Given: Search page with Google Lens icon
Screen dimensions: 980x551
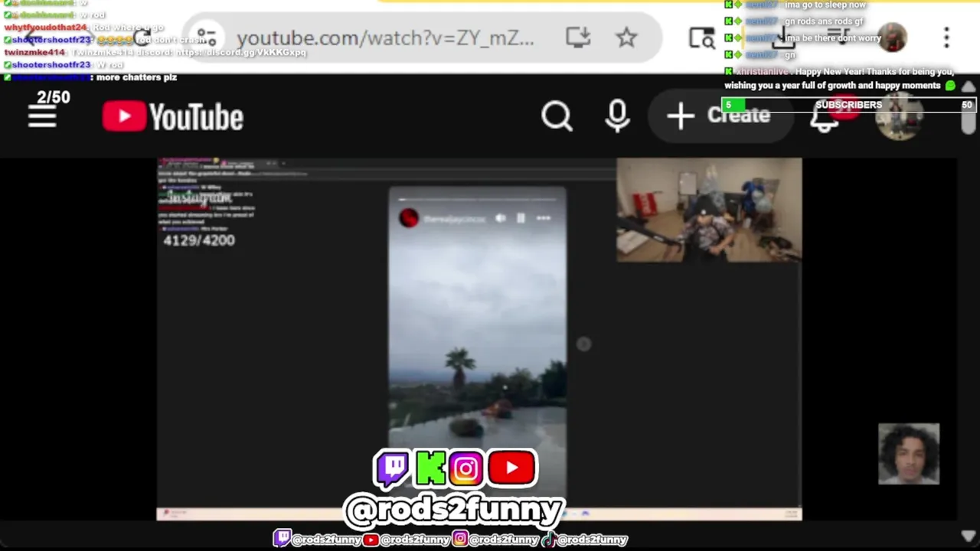Looking at the screenshot, I should [702, 37].
